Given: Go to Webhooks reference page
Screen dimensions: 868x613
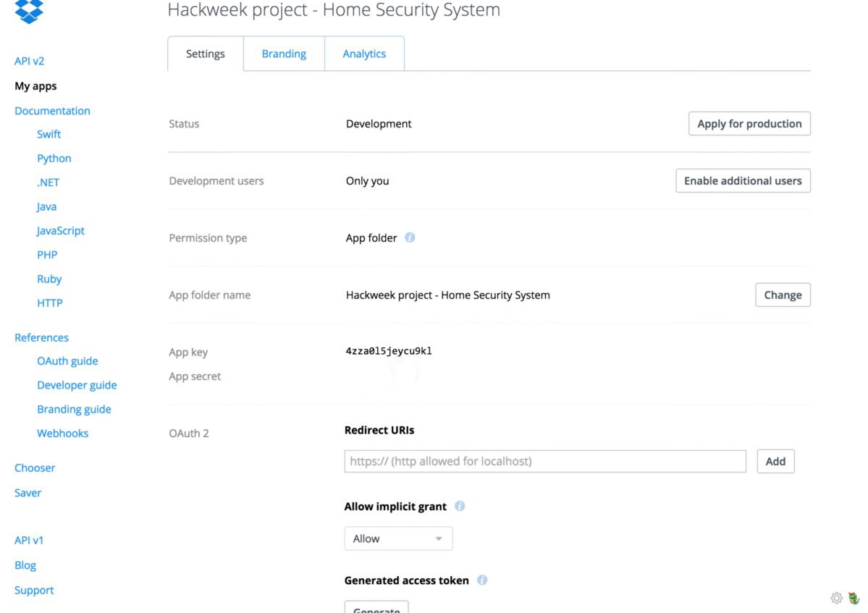Looking at the screenshot, I should click(x=63, y=434).
